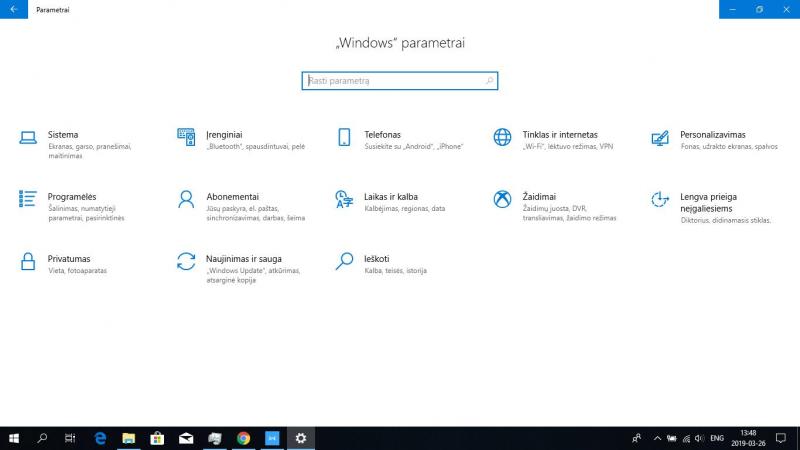Open Microsoft Store from taskbar
The height and width of the screenshot is (450, 800).
(x=157, y=438)
